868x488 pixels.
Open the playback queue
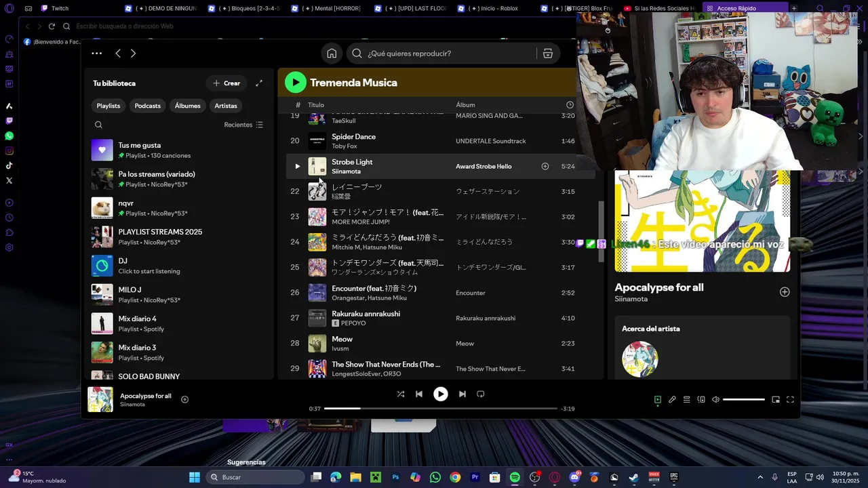coord(686,400)
